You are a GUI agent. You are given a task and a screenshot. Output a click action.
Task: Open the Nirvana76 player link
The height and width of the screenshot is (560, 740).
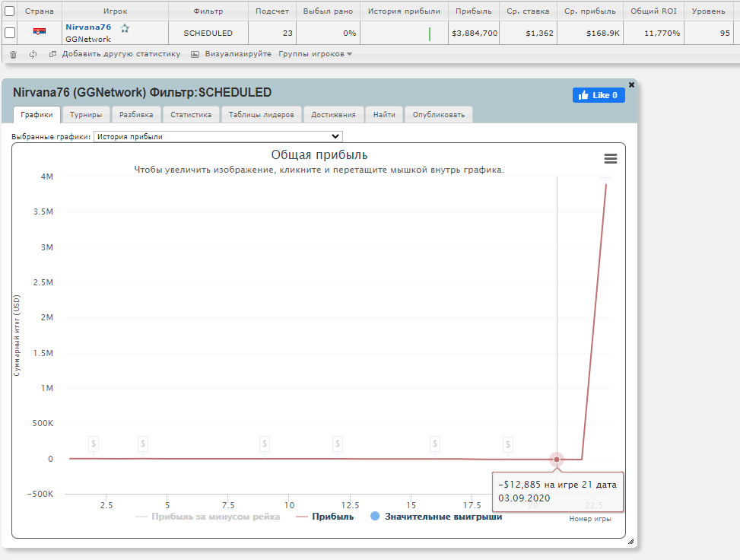(88, 27)
